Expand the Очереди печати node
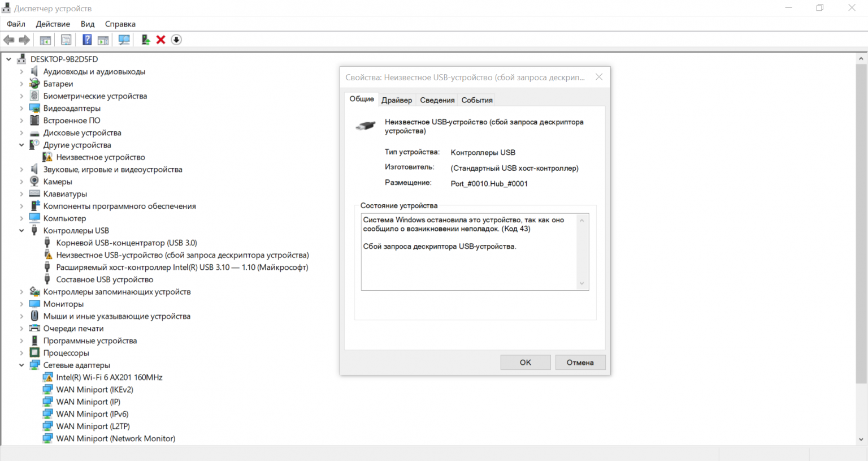 (x=21, y=329)
